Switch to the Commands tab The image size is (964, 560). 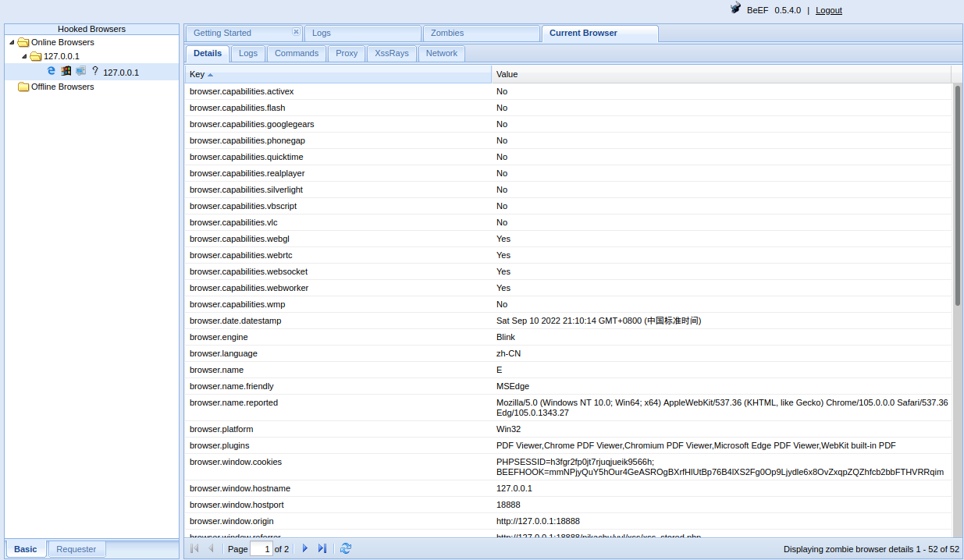[296, 53]
